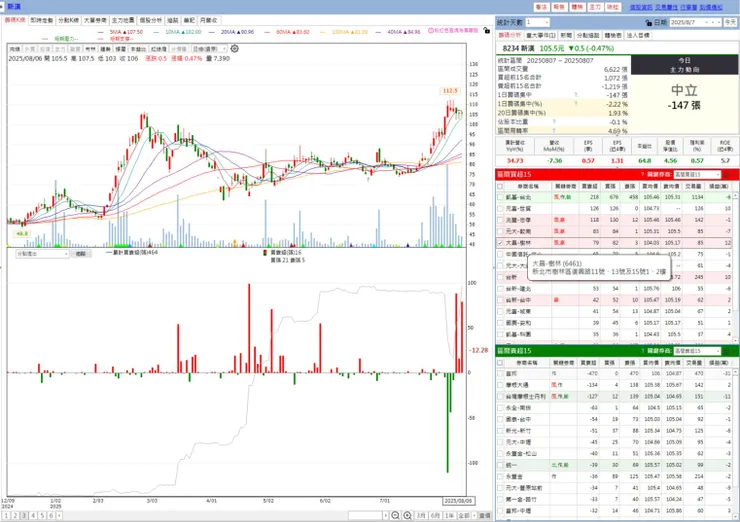Toggle the lock icon above the K-line chart
This screenshot has width=740, height=522.
tap(487, 31)
